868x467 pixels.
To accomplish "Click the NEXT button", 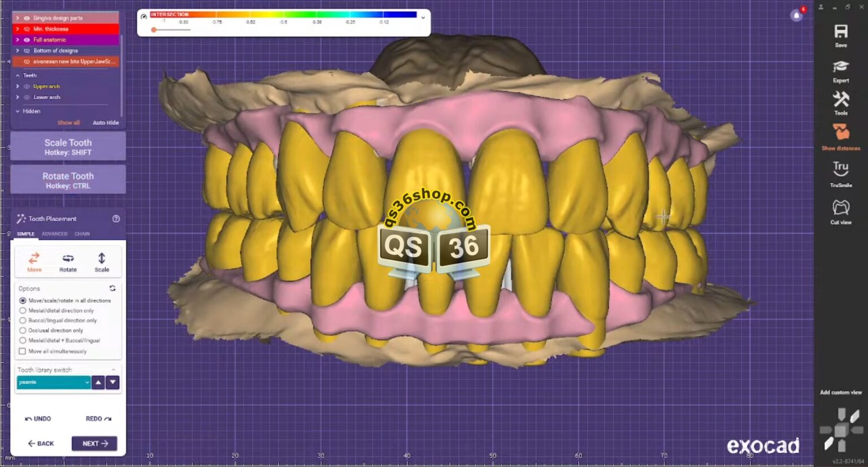I will tap(94, 444).
